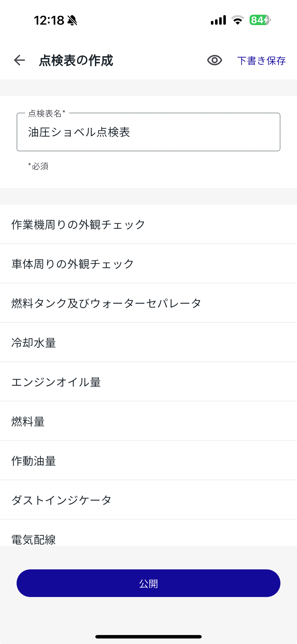This screenshot has width=297, height=644.
Task: Open the エンジンオイル量 list item
Action: point(148,382)
